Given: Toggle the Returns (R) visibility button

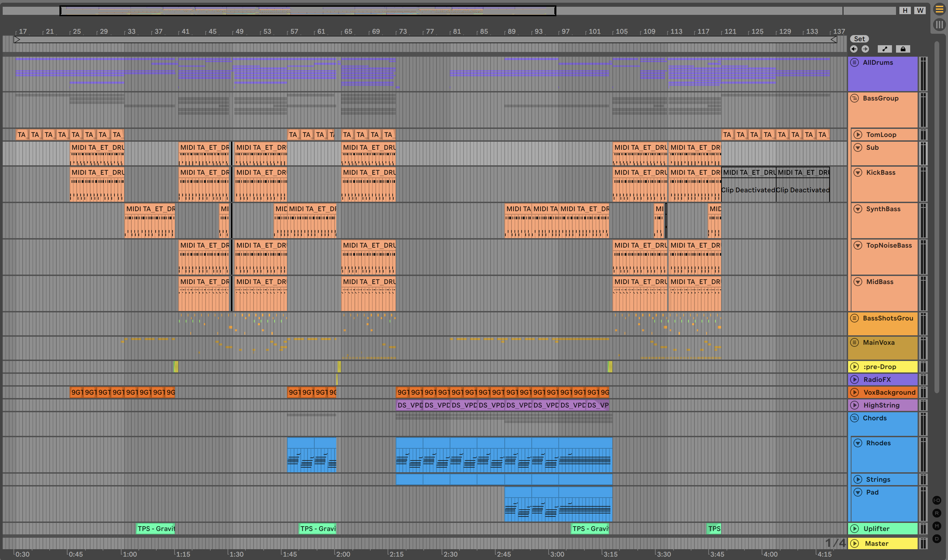Looking at the screenshot, I should (x=937, y=513).
